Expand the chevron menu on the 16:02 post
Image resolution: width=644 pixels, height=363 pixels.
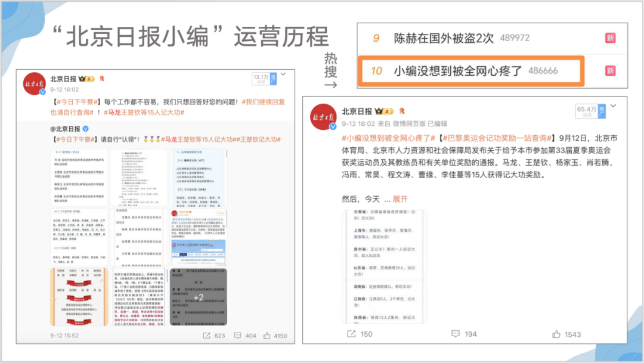click(283, 75)
